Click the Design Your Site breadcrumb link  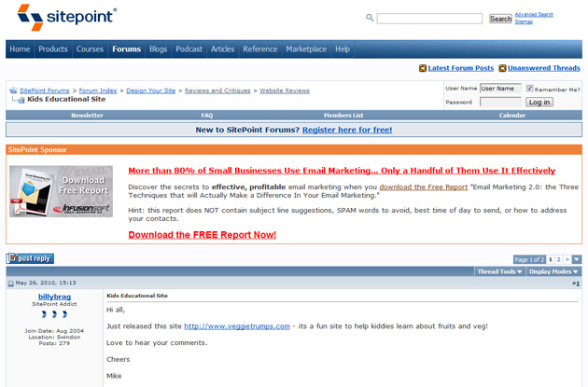(151, 90)
